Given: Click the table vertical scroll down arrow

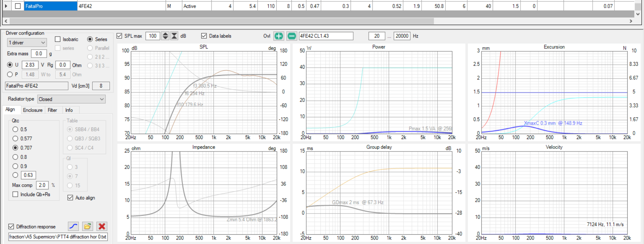Looking at the screenshot, I should [x=638, y=14].
